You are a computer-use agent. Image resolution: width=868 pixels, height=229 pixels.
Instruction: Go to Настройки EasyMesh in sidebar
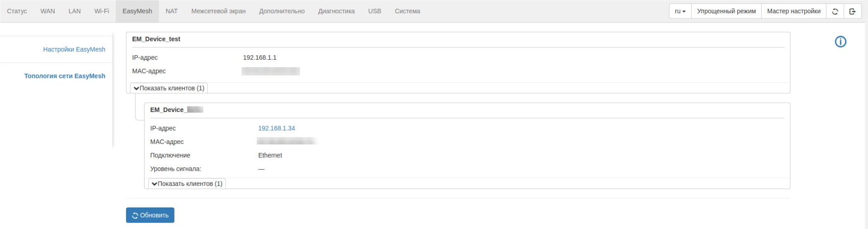coord(74,49)
